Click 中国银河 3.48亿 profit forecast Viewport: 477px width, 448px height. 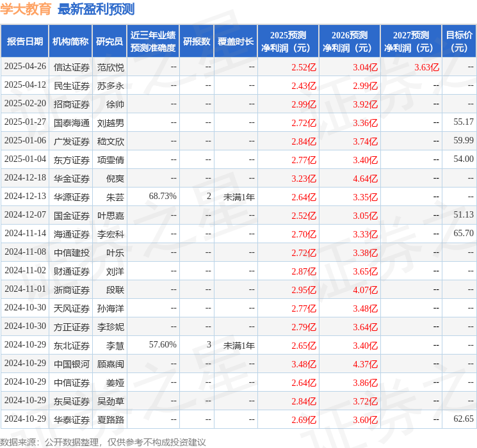coord(303,364)
